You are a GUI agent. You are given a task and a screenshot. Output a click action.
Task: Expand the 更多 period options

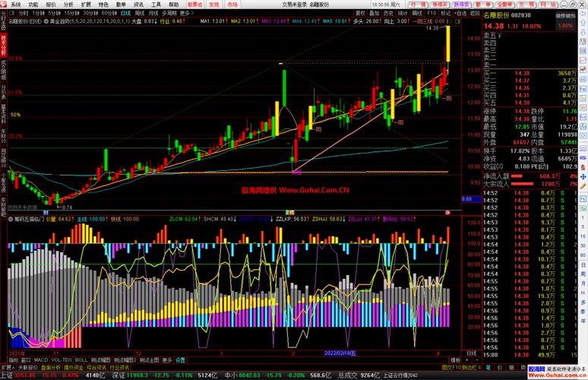click(x=186, y=14)
